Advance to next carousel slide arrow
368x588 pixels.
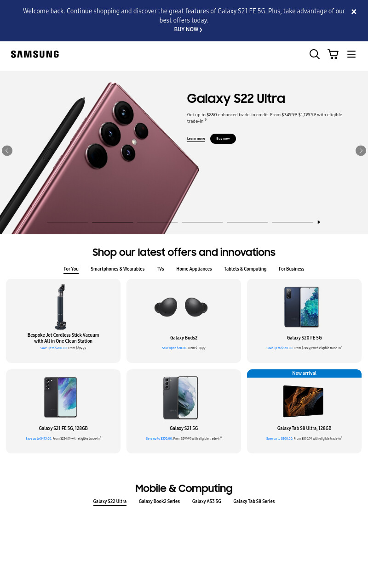361,151
